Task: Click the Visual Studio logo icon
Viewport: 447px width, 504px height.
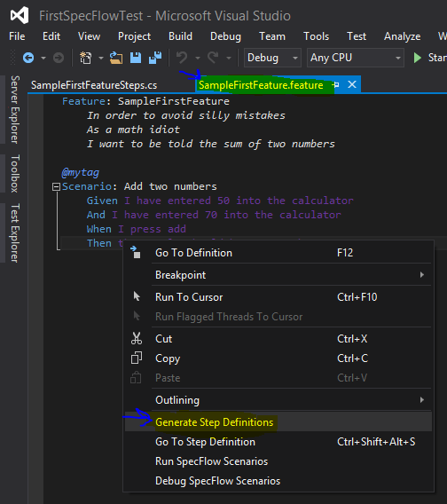Action: (20, 15)
